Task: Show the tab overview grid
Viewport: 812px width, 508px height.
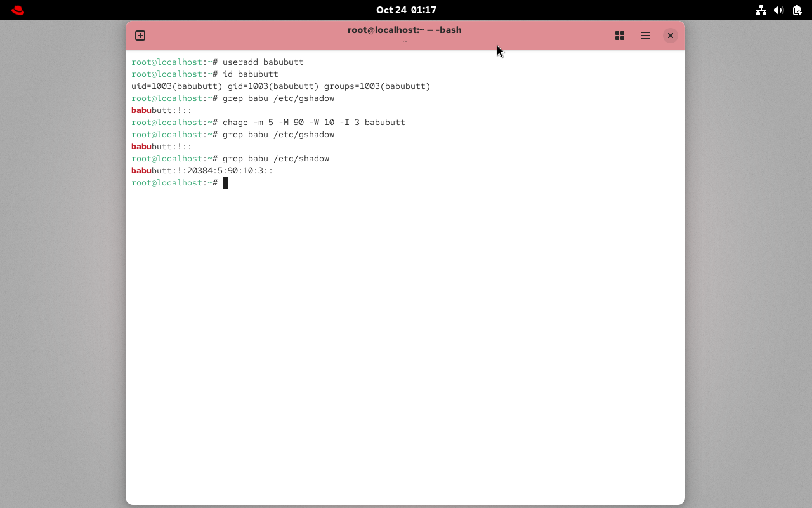Action: [620, 36]
